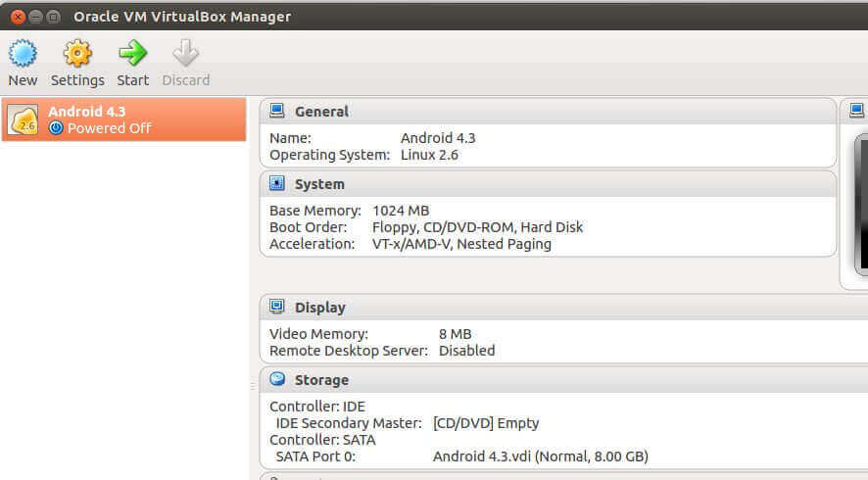Minimize the VirtualBox Manager window
This screenshot has width=868, height=480.
pos(35,17)
